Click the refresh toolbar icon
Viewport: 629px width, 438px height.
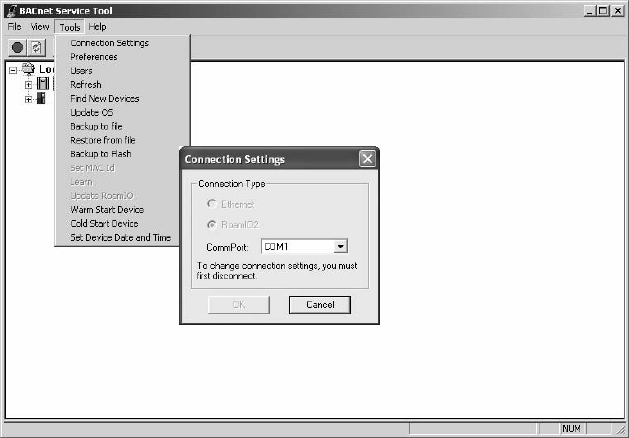(x=37, y=48)
